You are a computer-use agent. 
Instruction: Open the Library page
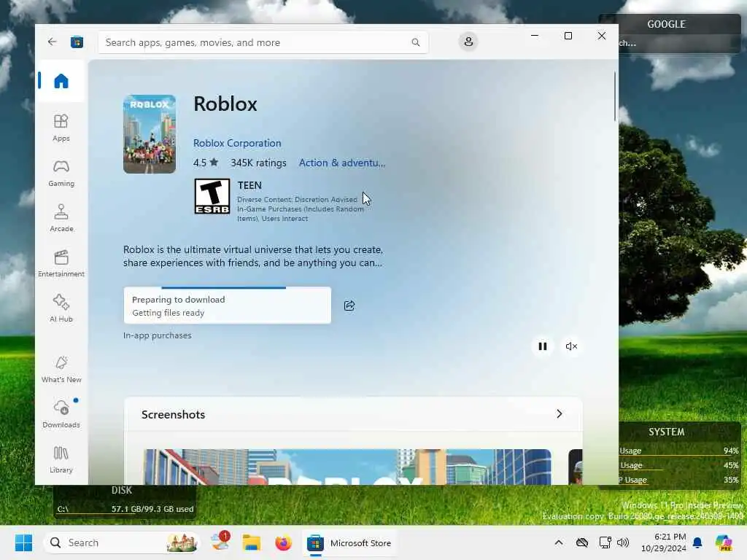pyautogui.click(x=61, y=459)
